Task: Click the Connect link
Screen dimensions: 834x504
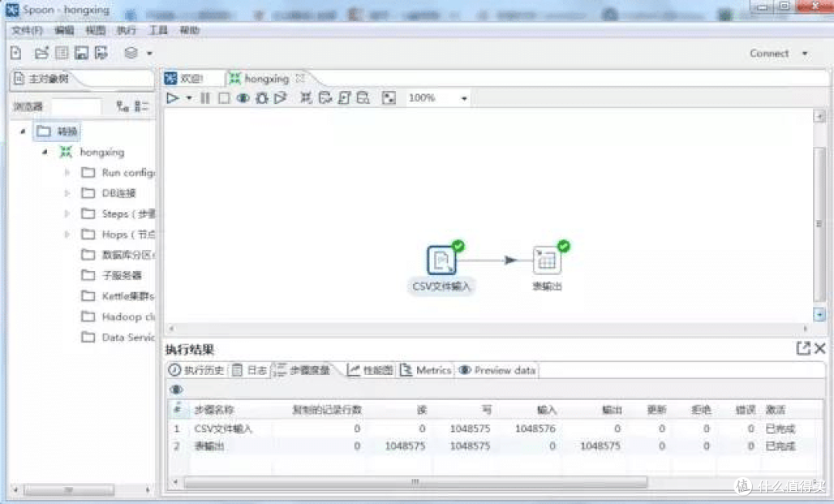Action: (769, 53)
